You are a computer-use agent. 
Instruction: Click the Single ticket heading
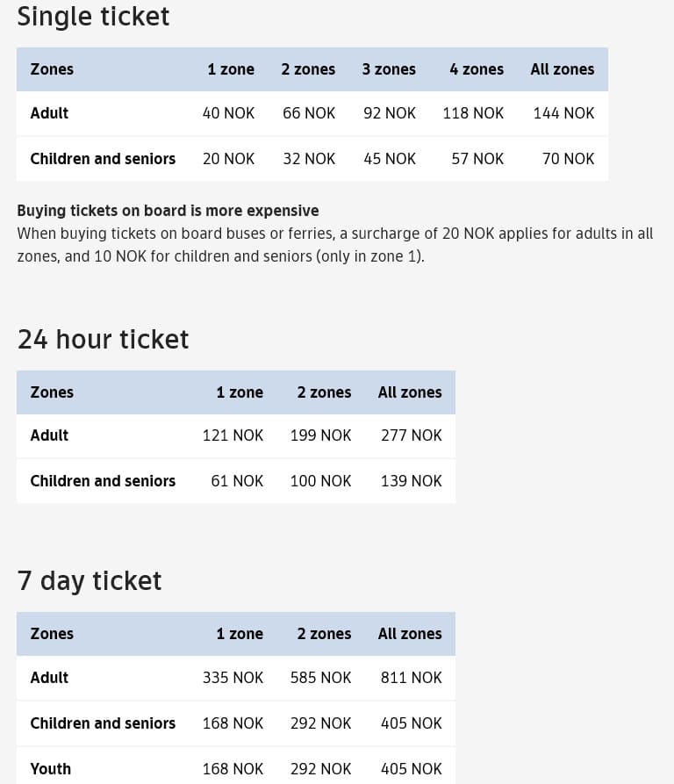pos(93,17)
